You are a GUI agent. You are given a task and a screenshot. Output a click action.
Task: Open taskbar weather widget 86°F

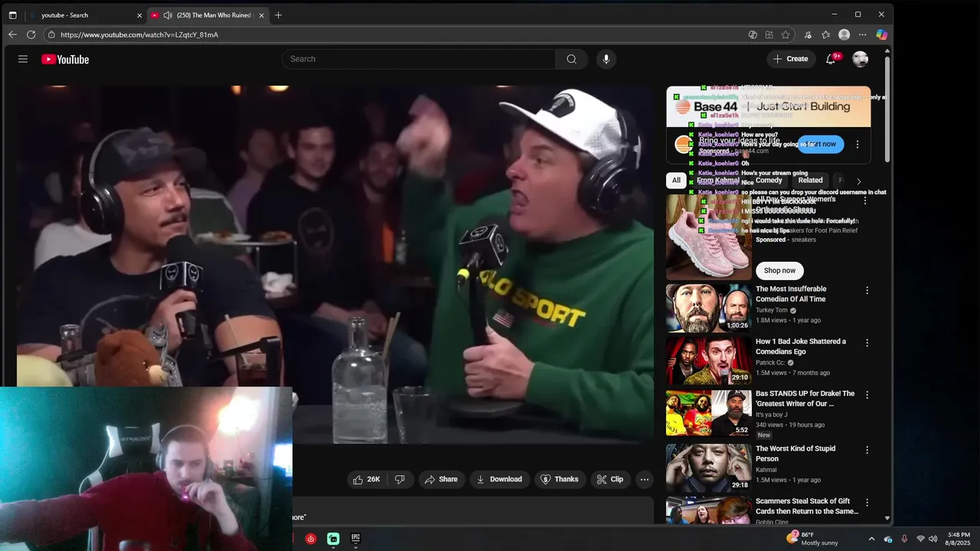pyautogui.click(x=812, y=539)
